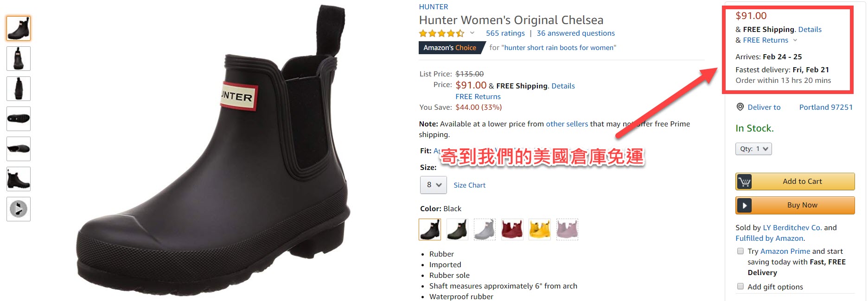
Task: Expand the FREE Returns chevron in buy box
Action: tap(795, 40)
